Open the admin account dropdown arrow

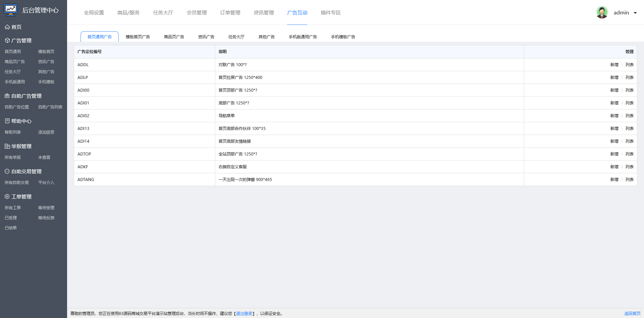pyautogui.click(x=635, y=13)
